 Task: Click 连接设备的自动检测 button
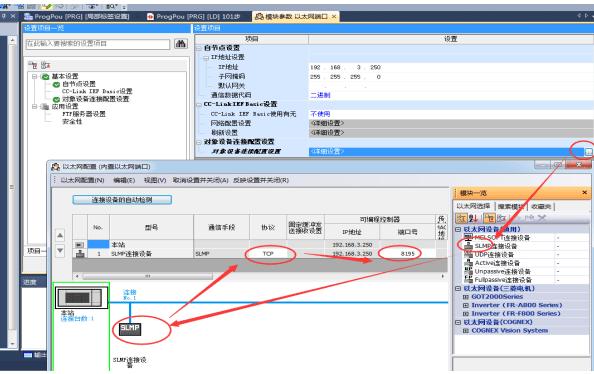122,200
